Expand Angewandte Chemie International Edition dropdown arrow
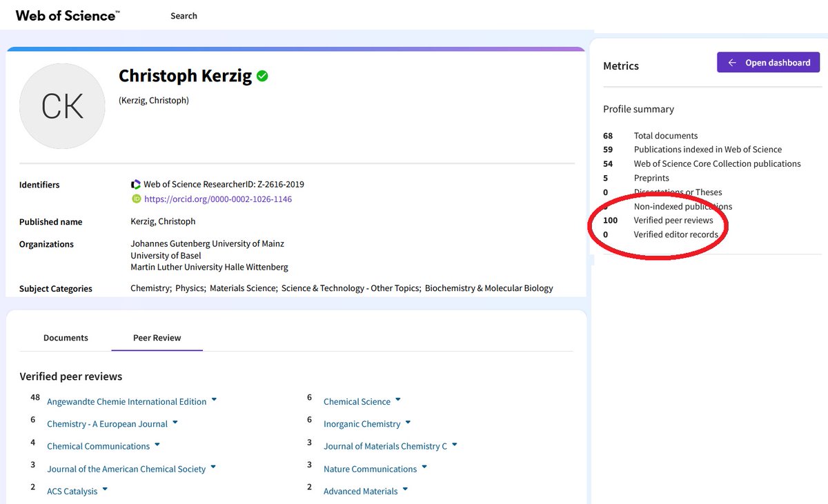The height and width of the screenshot is (504, 828). point(214,400)
